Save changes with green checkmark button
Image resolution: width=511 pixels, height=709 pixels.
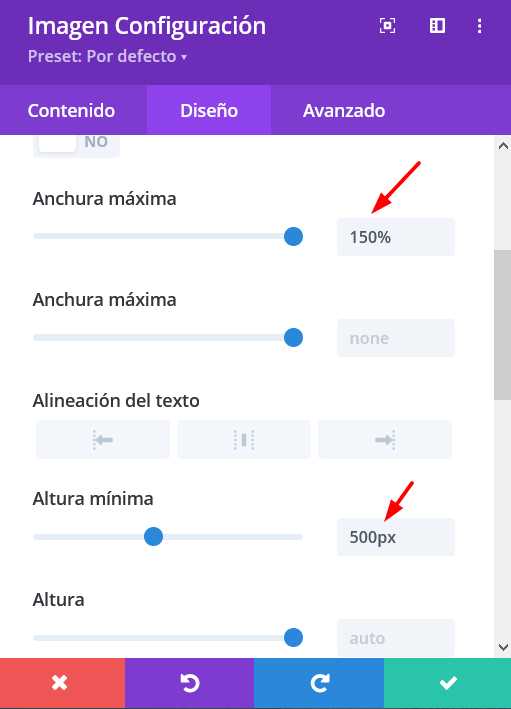pos(448,683)
